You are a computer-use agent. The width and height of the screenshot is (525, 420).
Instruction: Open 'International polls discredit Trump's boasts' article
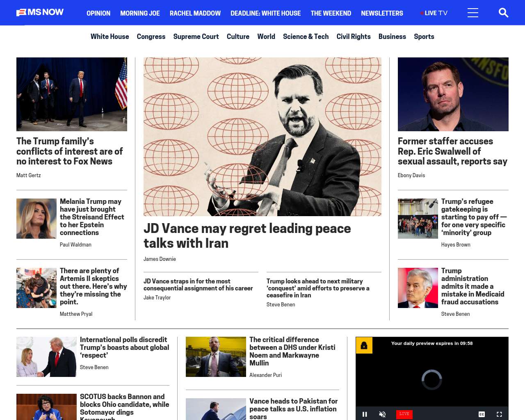(124, 347)
